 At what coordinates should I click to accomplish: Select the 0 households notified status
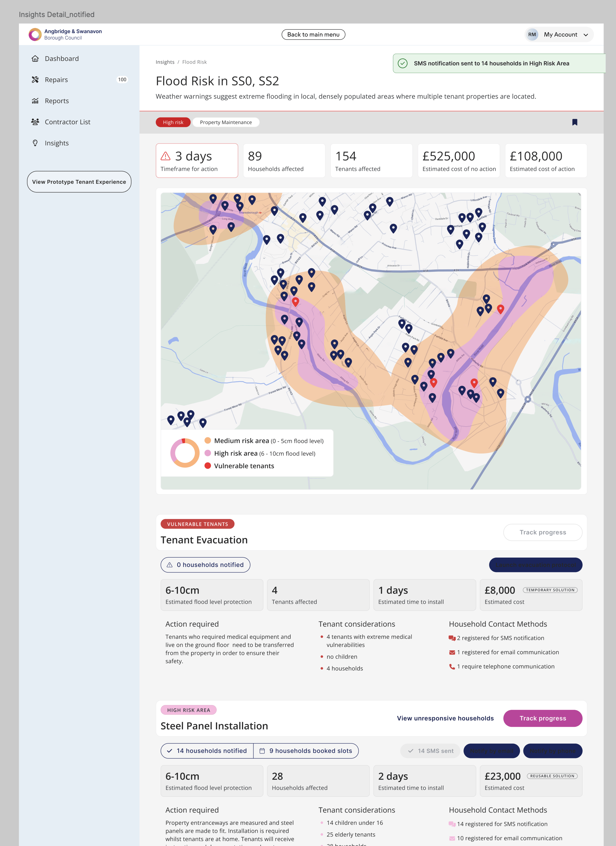pos(205,565)
